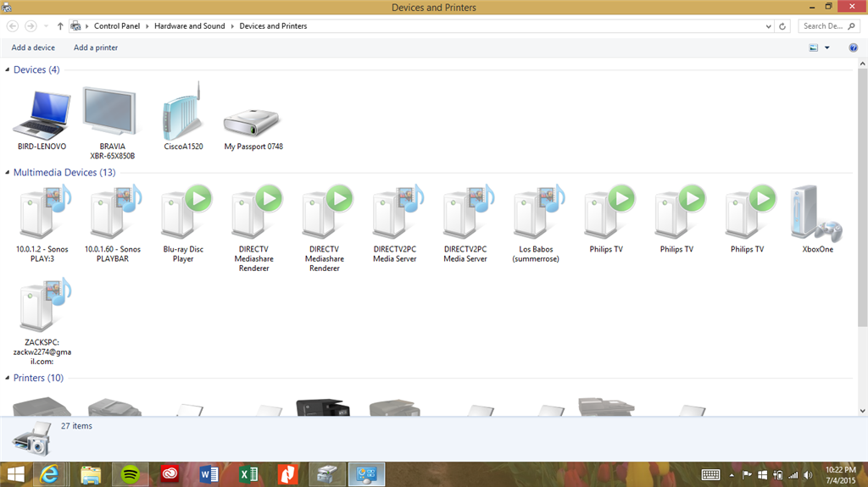Collapse the Printers (10) group
This screenshot has width=868, height=487.
[7, 378]
